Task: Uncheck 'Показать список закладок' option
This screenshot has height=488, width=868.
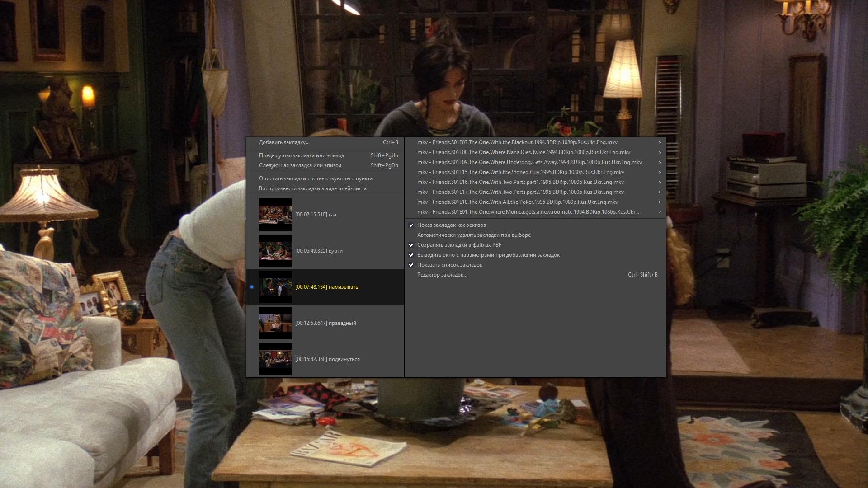Action: click(x=411, y=265)
